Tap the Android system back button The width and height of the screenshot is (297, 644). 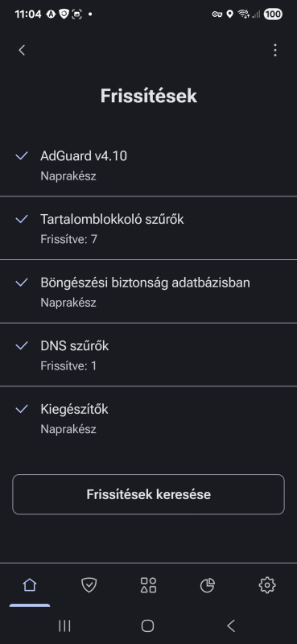(231, 626)
